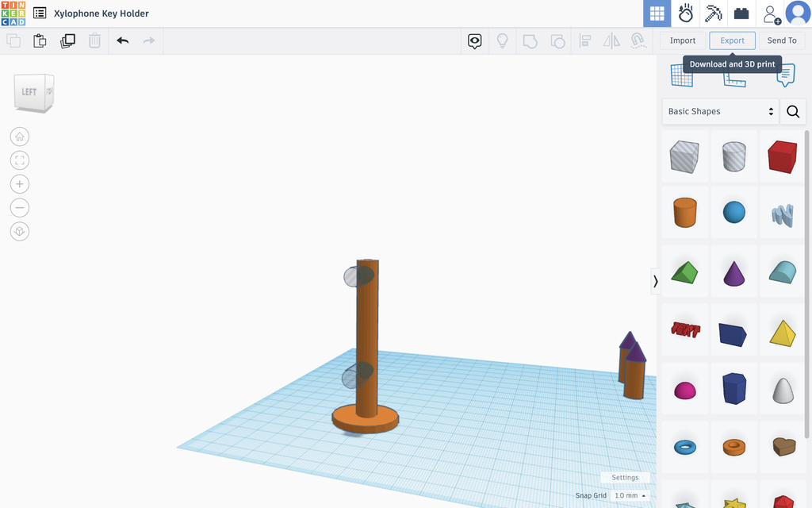Collapse the shapes panel with chevron
Image resolution: width=812 pixels, height=508 pixels.
(656, 282)
